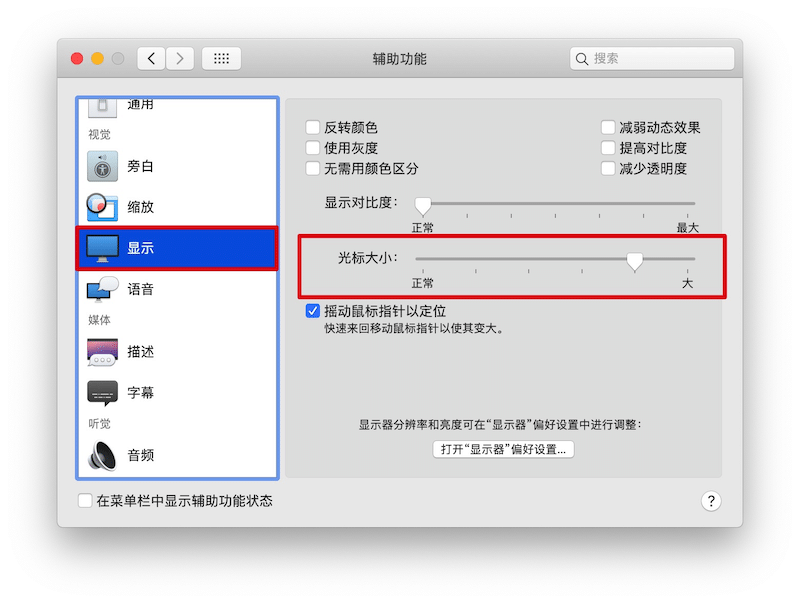
Task: Uncheck 摇动鼠标指针以定位 checkbox
Action: coord(313,311)
